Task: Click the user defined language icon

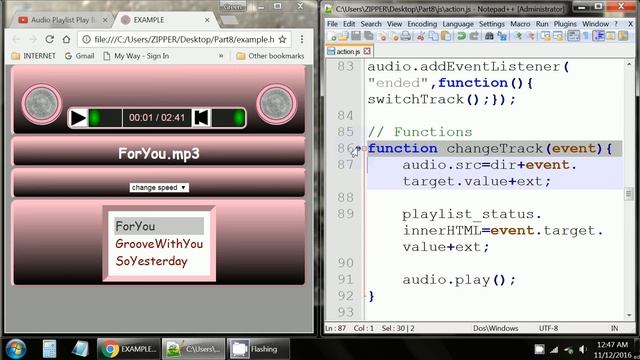Action: [x=611, y=36]
